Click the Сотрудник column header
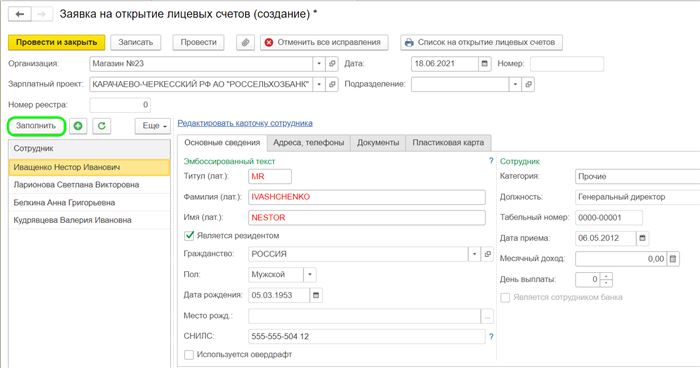Viewport: 700px width, 368px height. pos(89,149)
